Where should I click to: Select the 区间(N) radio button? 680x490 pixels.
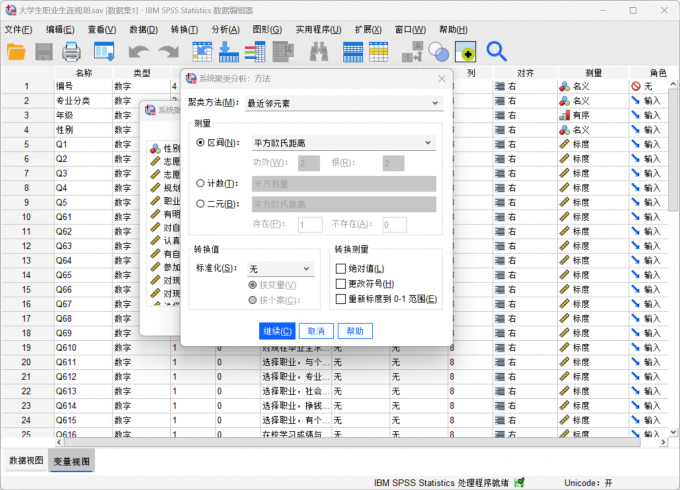point(200,143)
